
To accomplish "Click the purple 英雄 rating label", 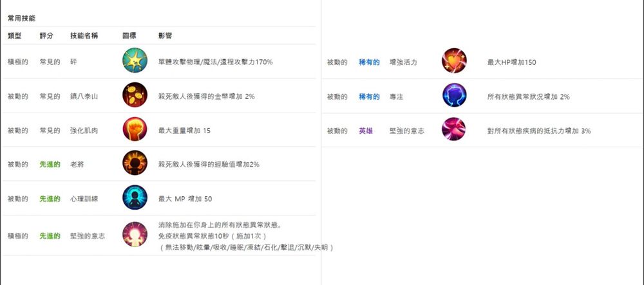I will pos(366,131).
